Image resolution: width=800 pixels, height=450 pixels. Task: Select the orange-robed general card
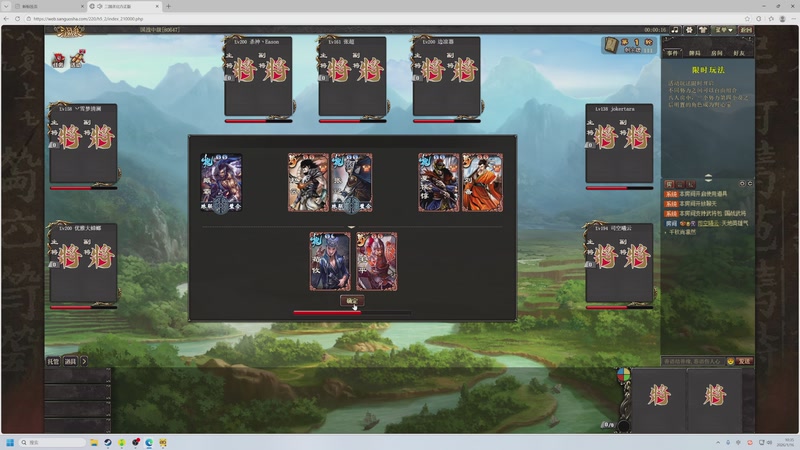click(x=482, y=183)
